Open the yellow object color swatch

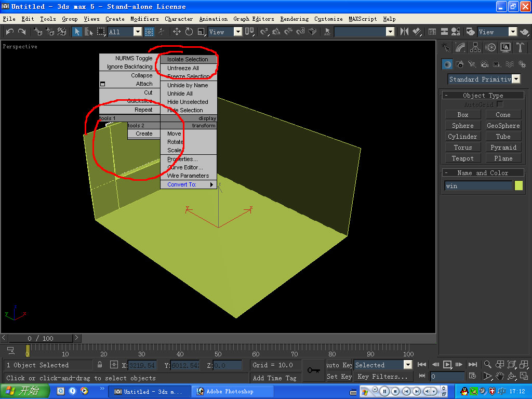(x=518, y=185)
